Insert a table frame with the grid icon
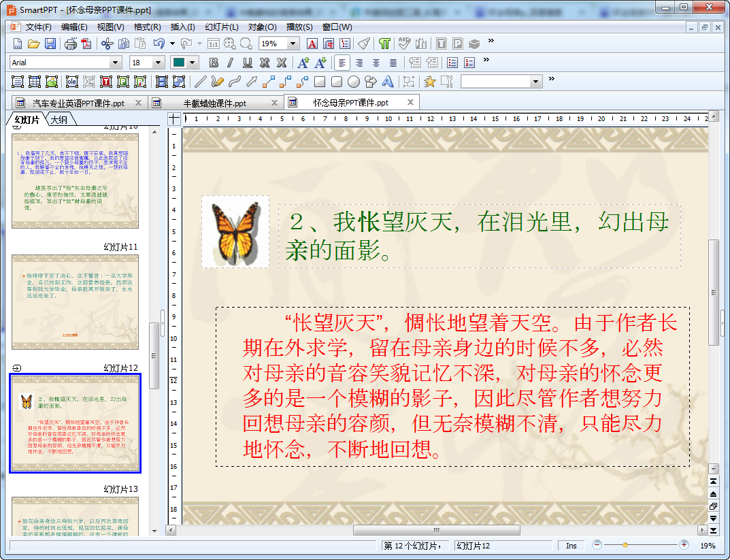This screenshot has height=560, width=730. tap(35, 82)
